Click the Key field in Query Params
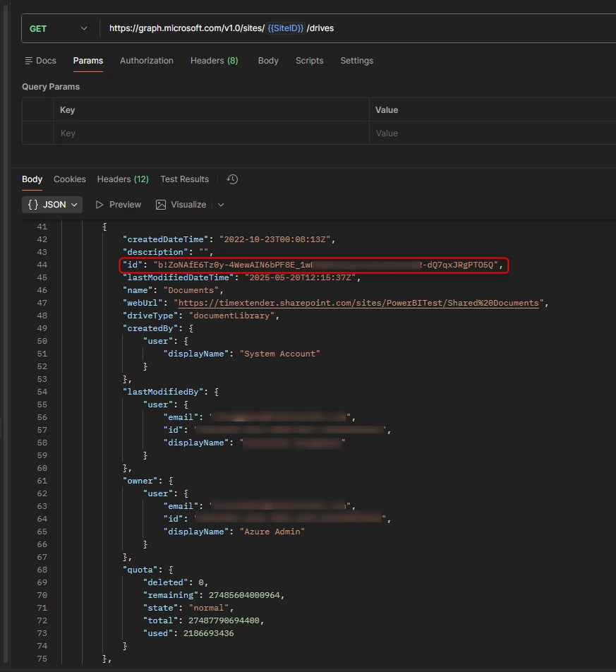 pos(210,133)
